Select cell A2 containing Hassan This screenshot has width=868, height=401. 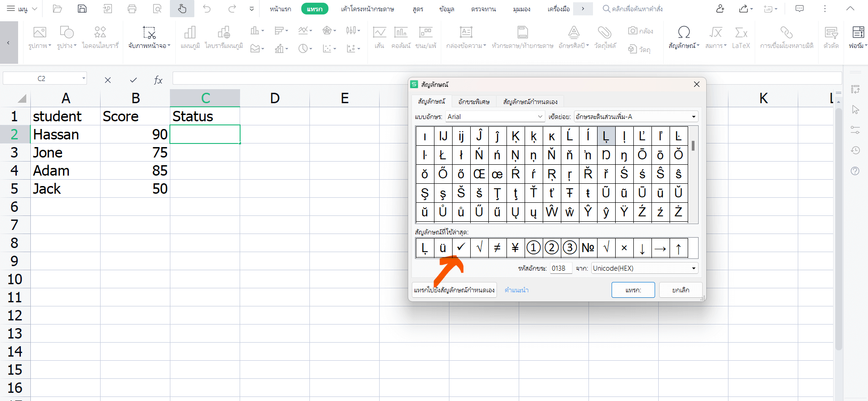[65, 134]
